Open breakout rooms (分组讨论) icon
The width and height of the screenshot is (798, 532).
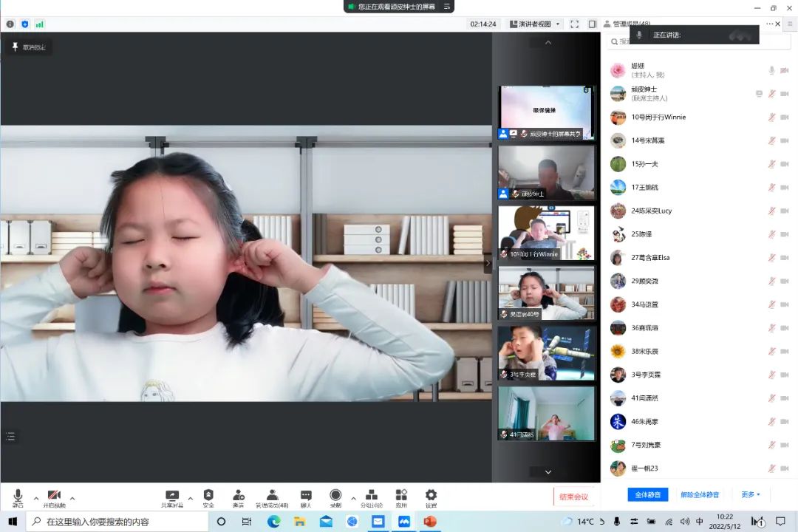[371, 498]
